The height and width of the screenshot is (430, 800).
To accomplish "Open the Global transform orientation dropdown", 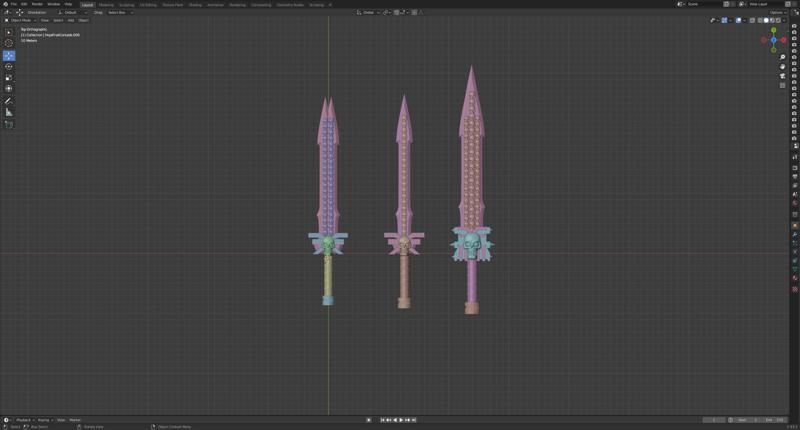I will pos(368,12).
